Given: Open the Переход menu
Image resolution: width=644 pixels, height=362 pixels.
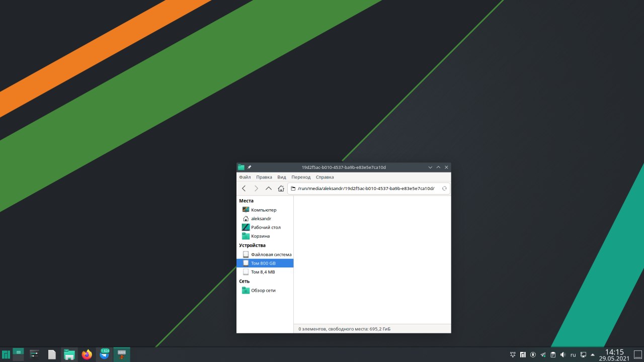Looking at the screenshot, I should 301,177.
